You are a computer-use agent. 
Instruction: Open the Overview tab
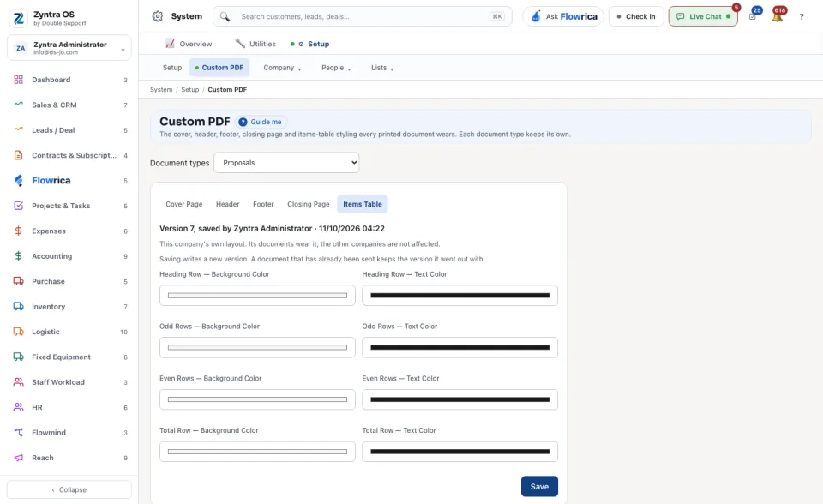[189, 44]
